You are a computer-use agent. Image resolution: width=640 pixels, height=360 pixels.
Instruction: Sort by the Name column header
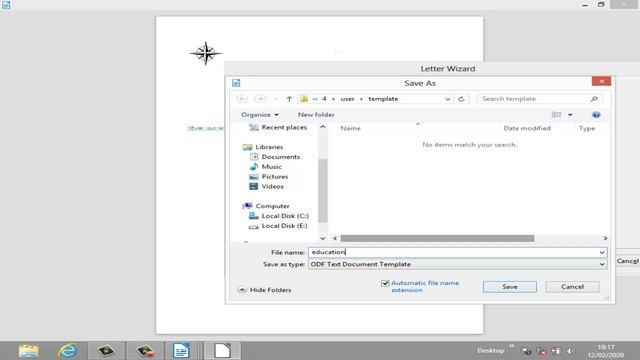(351, 128)
